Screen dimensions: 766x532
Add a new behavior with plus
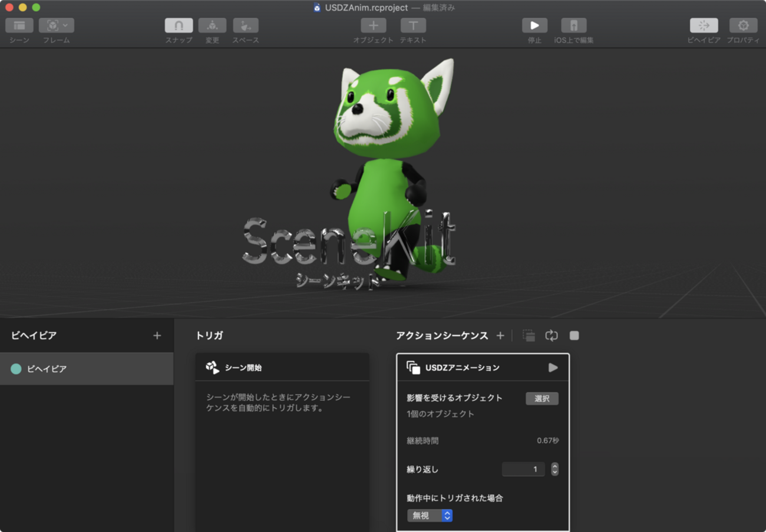tap(157, 336)
